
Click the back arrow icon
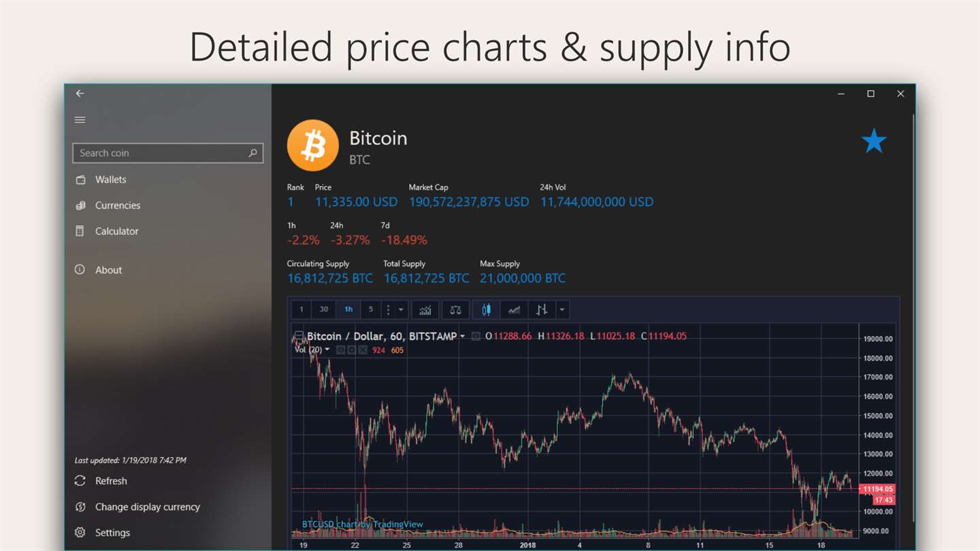(x=80, y=93)
